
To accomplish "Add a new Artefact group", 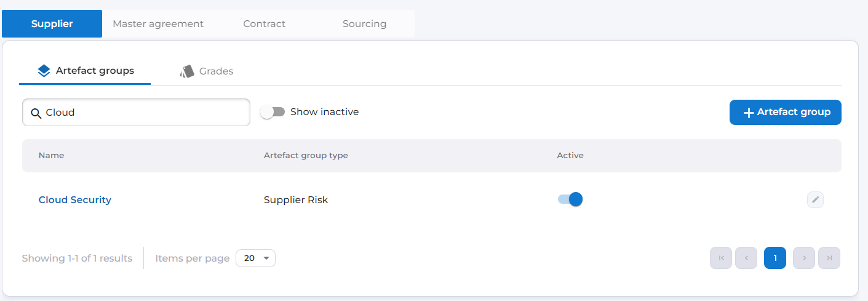I will (785, 113).
